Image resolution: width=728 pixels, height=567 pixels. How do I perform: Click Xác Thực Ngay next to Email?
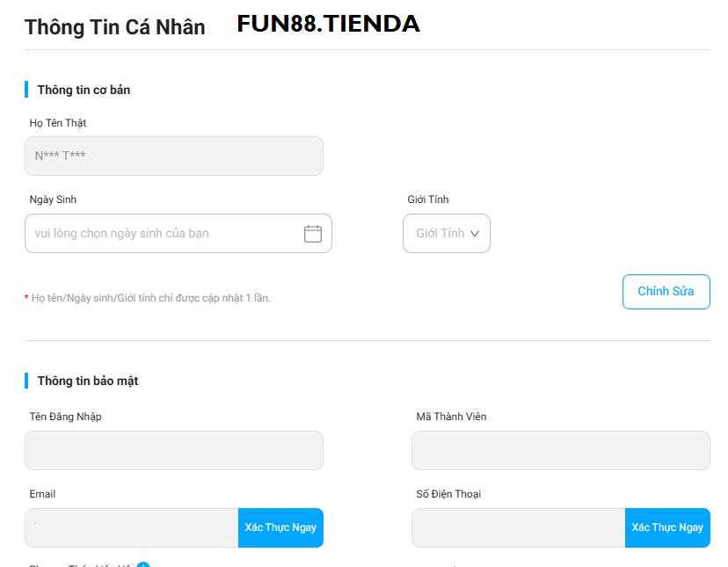[x=280, y=527]
